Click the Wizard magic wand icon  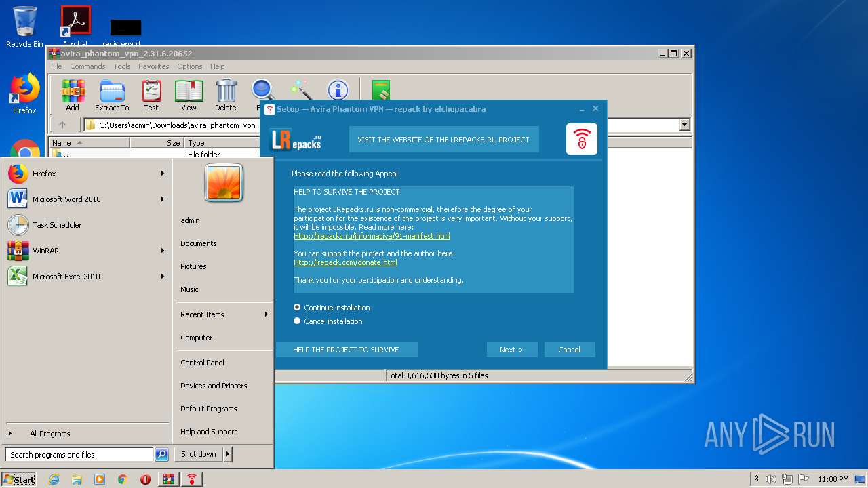300,89
